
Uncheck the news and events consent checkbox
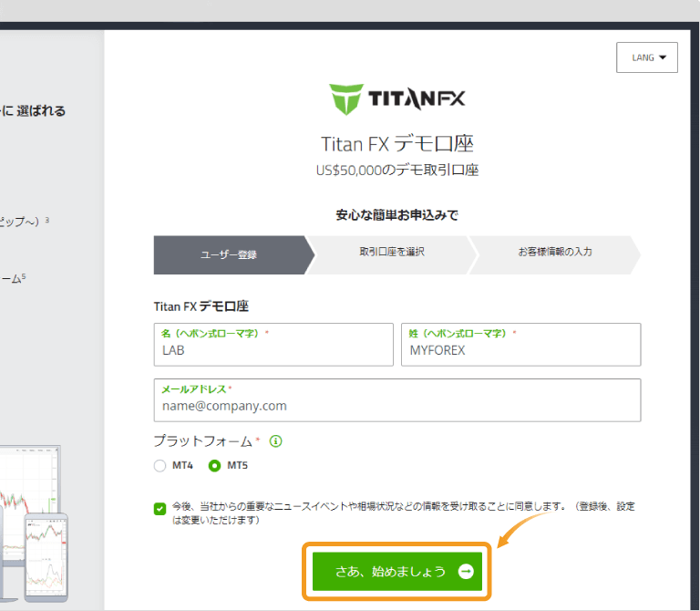click(160, 509)
